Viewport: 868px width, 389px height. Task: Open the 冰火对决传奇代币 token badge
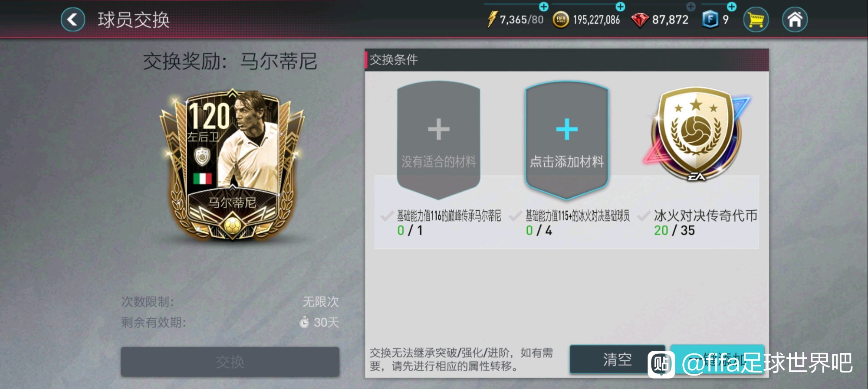(x=697, y=134)
